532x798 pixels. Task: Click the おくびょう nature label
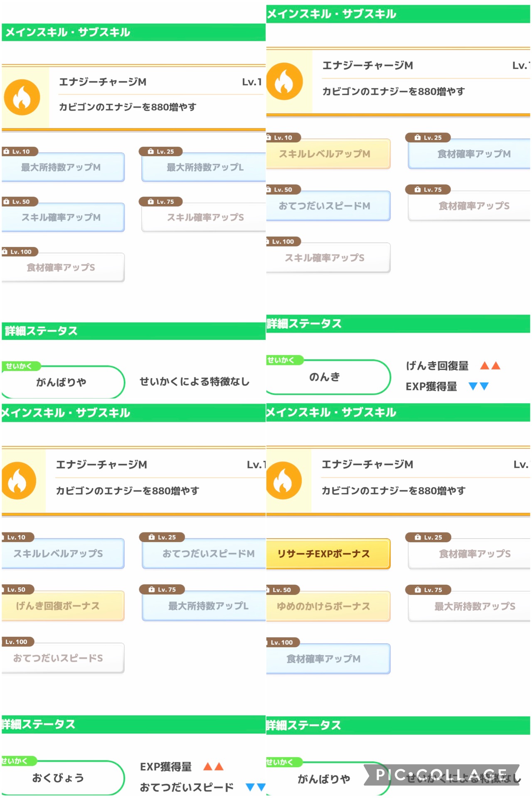pyautogui.click(x=58, y=778)
